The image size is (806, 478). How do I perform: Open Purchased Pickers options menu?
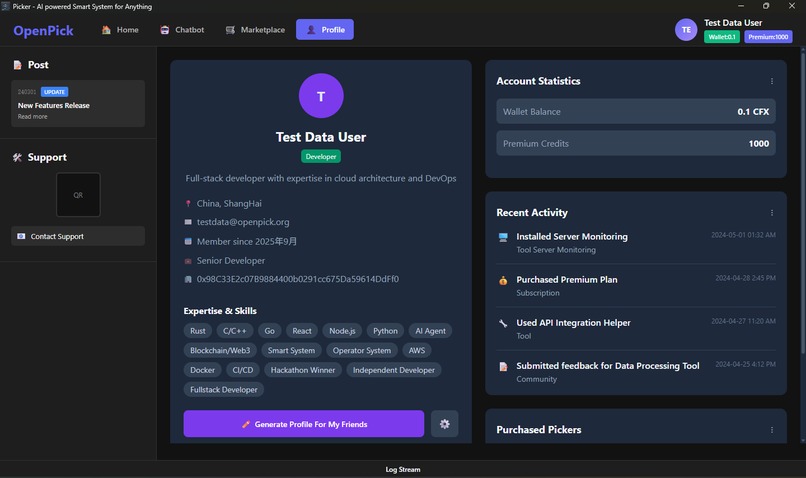point(772,430)
